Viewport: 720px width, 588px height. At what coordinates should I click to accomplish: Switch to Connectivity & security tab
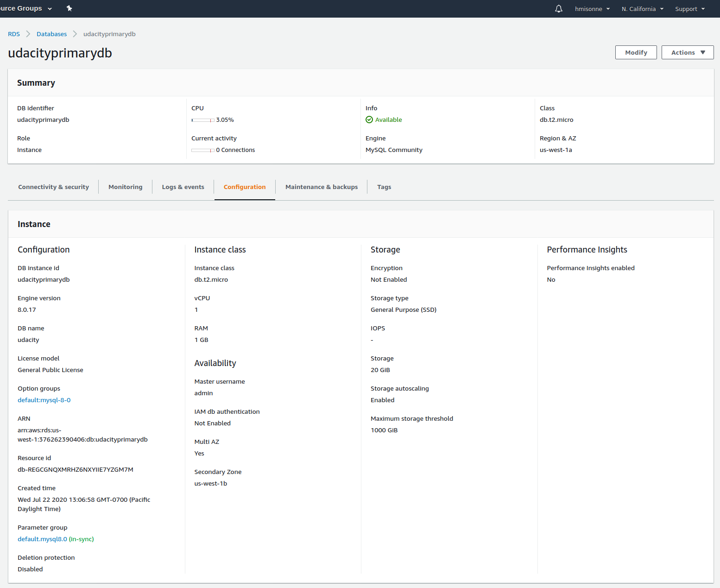pyautogui.click(x=54, y=187)
